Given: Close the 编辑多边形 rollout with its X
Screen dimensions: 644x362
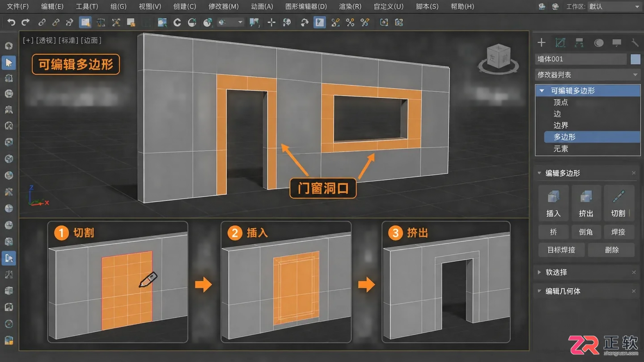Looking at the screenshot, I should [634, 173].
